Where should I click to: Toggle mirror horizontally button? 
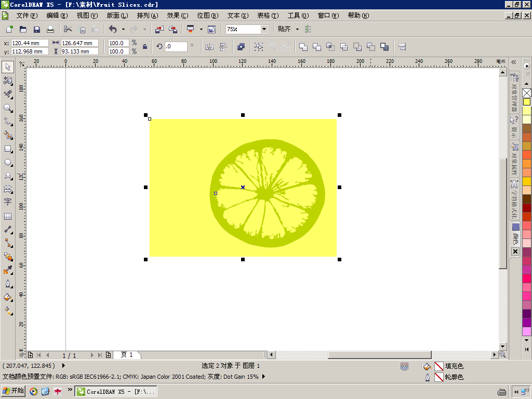(x=209, y=47)
